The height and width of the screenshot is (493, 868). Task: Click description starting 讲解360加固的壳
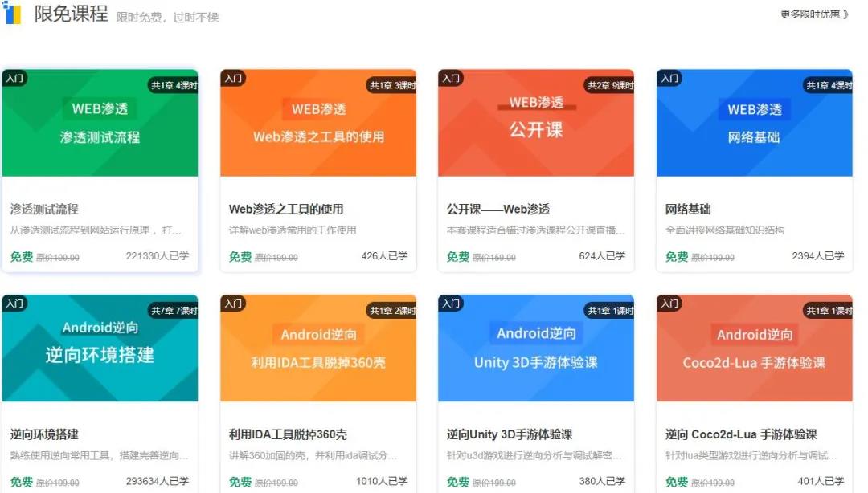pyautogui.click(x=313, y=455)
